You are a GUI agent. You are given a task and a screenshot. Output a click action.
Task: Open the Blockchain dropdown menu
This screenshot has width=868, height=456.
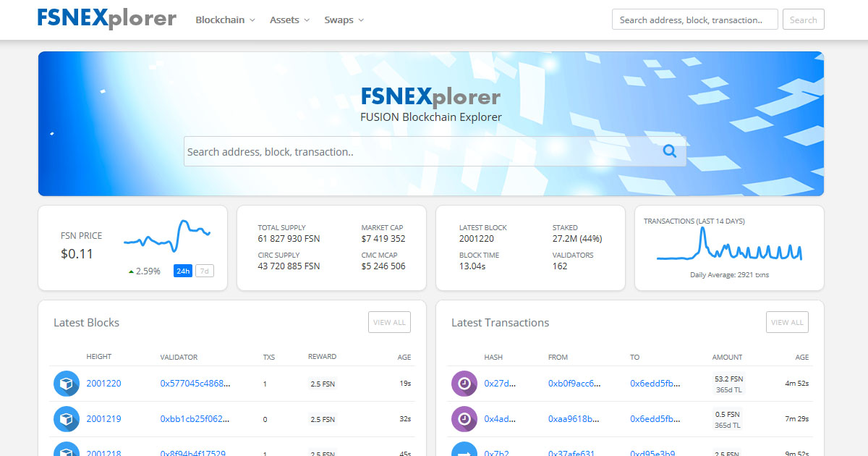pos(225,20)
